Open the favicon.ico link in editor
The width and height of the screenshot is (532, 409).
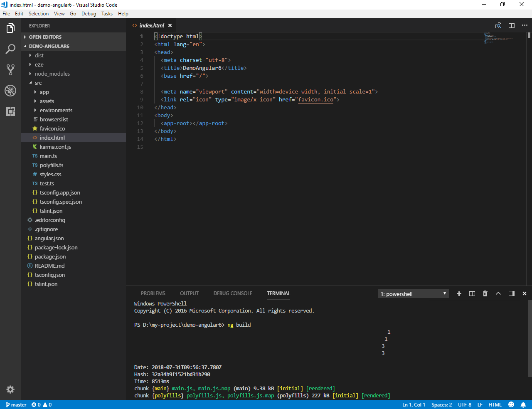[316, 100]
